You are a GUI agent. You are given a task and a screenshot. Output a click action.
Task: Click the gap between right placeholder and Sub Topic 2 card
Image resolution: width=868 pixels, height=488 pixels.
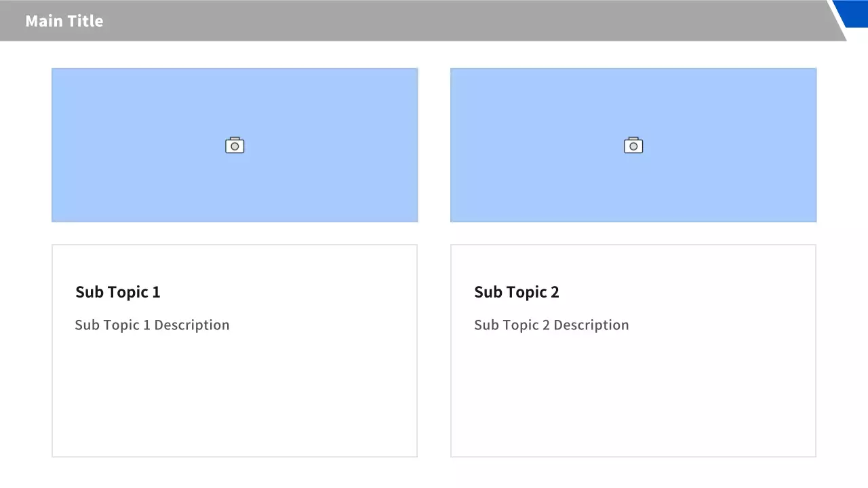633,233
